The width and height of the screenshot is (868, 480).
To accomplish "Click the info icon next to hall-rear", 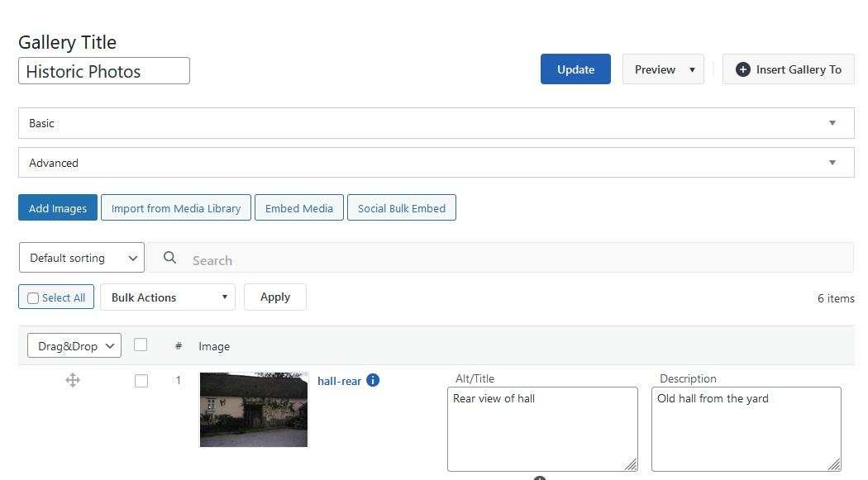I will 373,381.
